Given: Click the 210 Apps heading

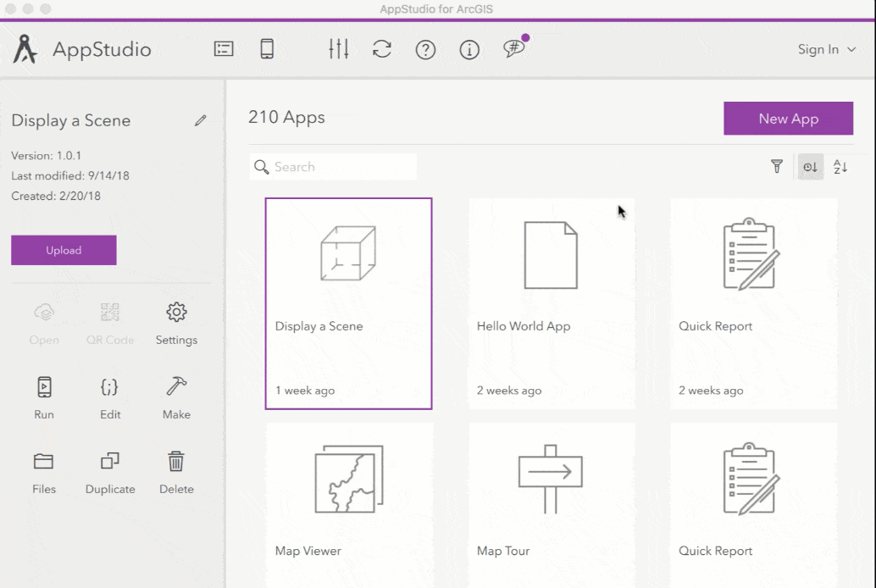Looking at the screenshot, I should pos(286,118).
